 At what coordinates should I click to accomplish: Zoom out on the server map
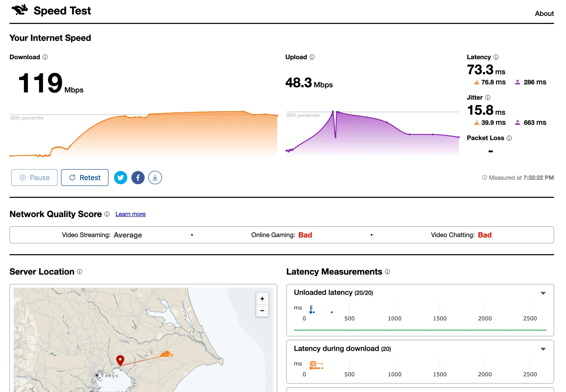[262, 311]
